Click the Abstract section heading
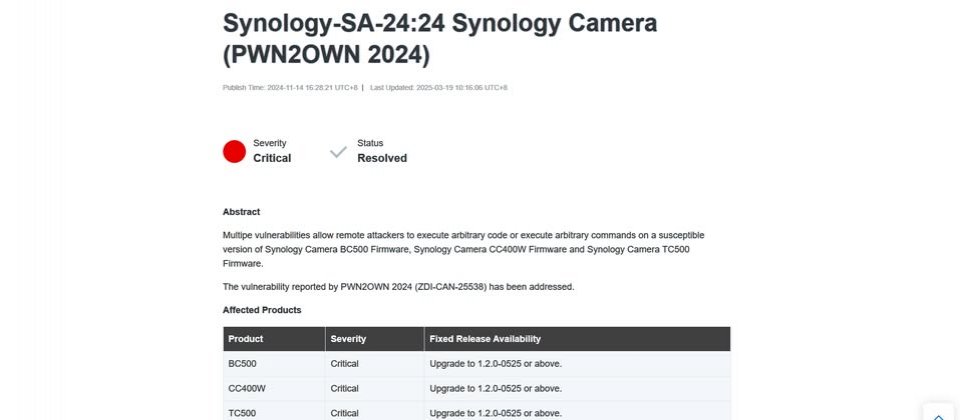The image size is (960, 420). (241, 212)
